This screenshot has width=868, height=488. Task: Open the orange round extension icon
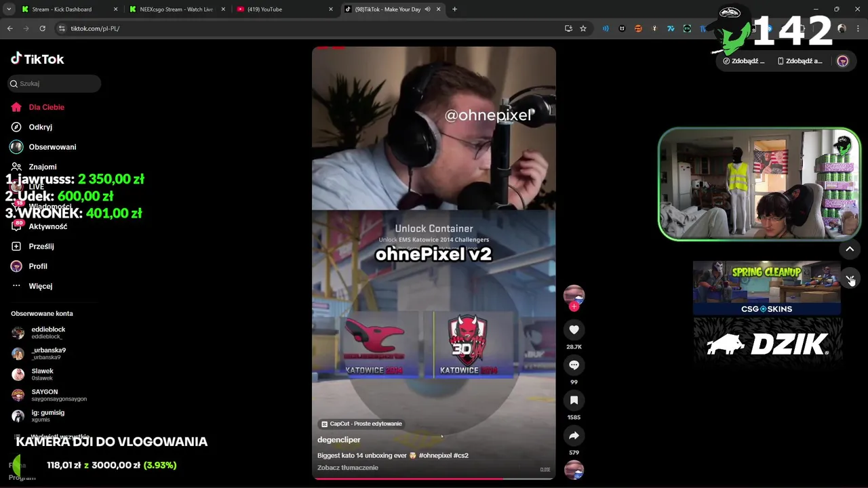(x=638, y=28)
